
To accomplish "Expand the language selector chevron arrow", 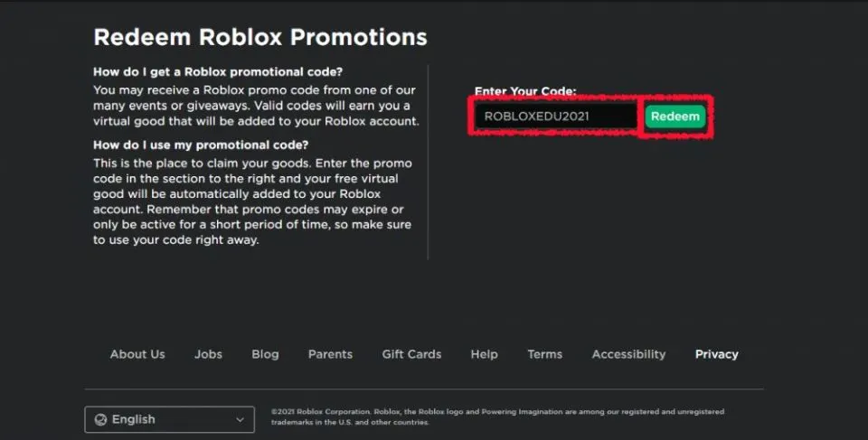I will pos(240,419).
